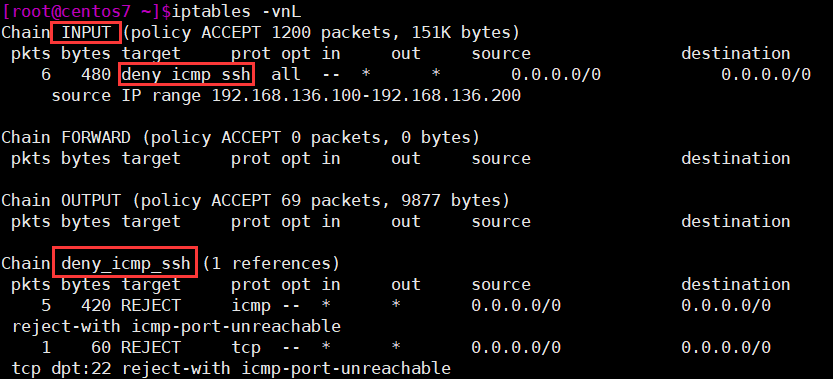Image resolution: width=833 pixels, height=379 pixels.
Task: Click the icmp protocol entry
Action: point(251,306)
